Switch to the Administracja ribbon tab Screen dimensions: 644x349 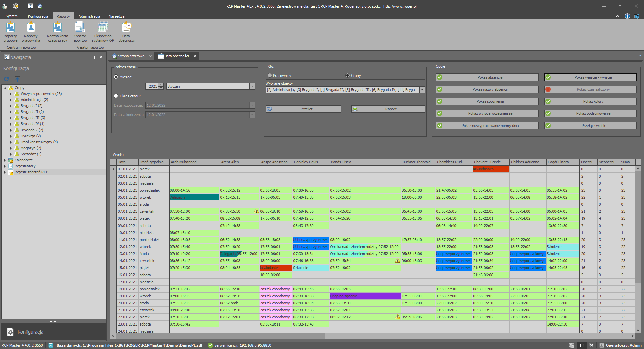click(x=89, y=16)
